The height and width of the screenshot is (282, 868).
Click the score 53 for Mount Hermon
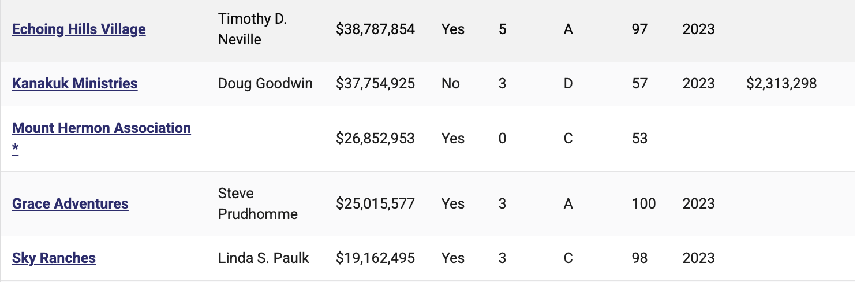(639, 138)
